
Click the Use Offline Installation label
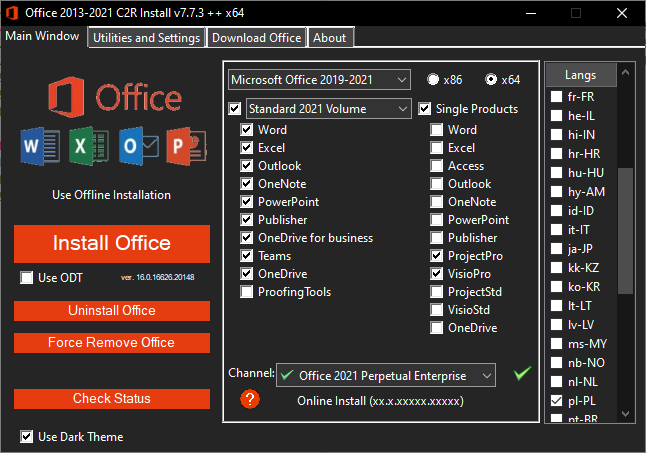click(111, 195)
